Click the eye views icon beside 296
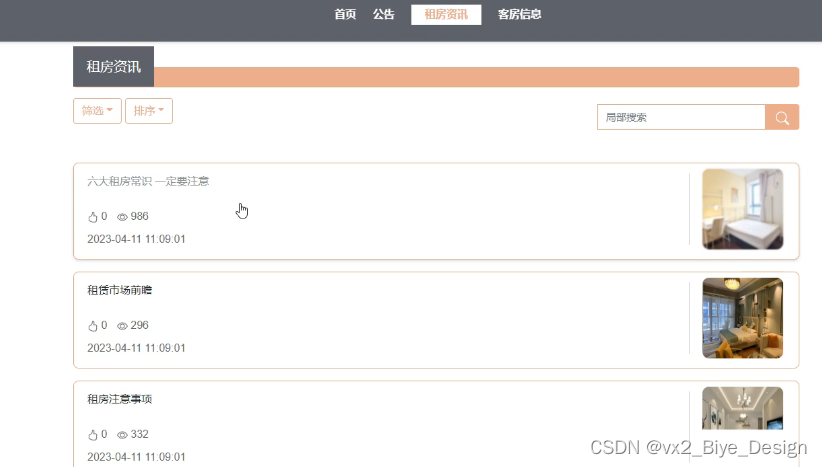The width and height of the screenshot is (822, 467). pyautogui.click(x=122, y=326)
